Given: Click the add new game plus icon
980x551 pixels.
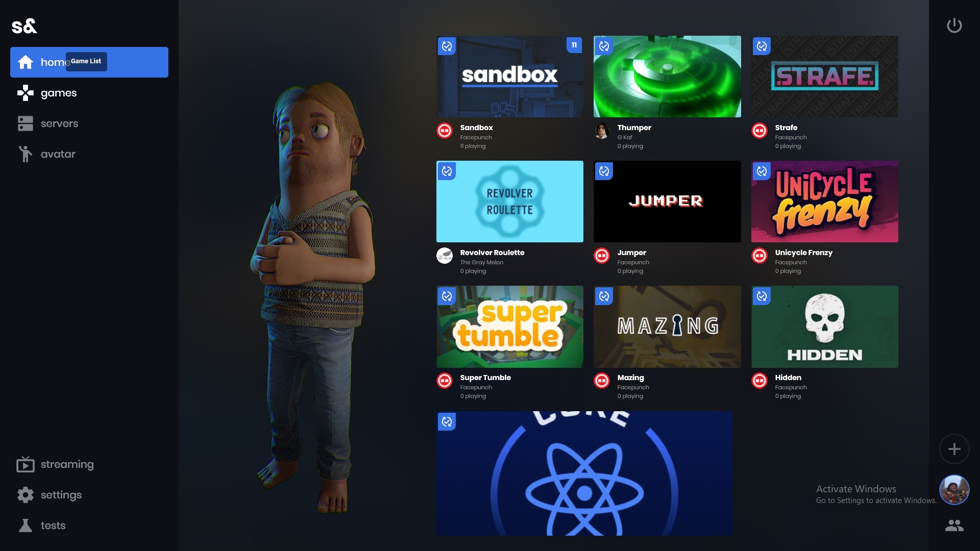Looking at the screenshot, I should [954, 449].
